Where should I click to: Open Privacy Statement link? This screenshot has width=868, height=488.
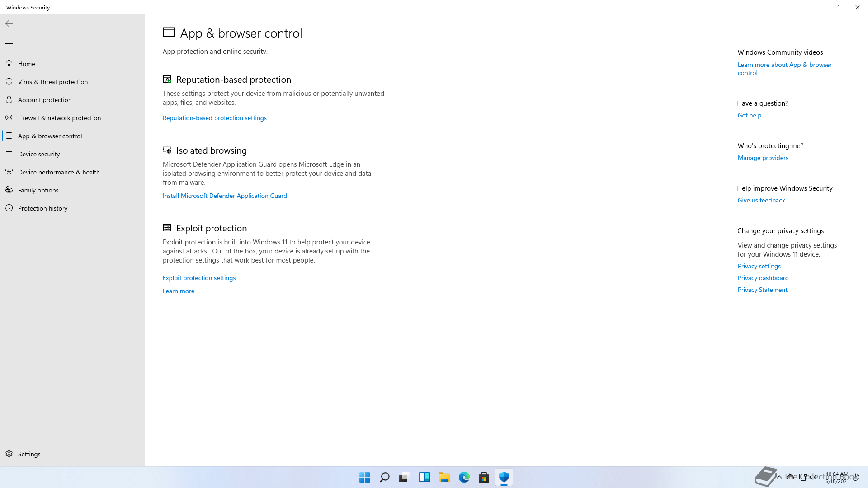tap(763, 290)
